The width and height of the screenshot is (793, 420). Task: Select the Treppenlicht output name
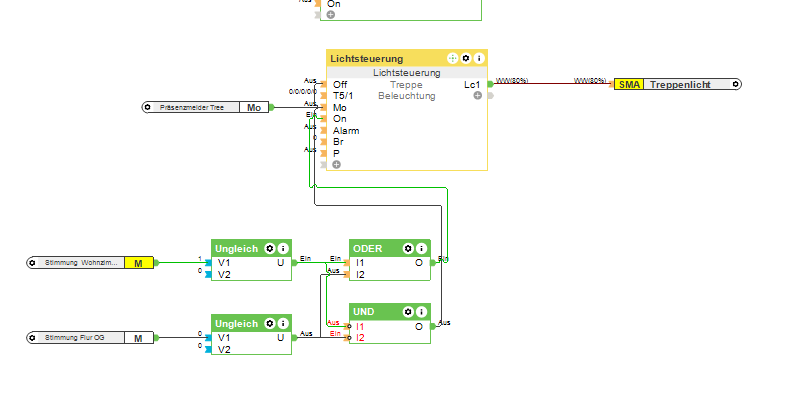click(680, 85)
